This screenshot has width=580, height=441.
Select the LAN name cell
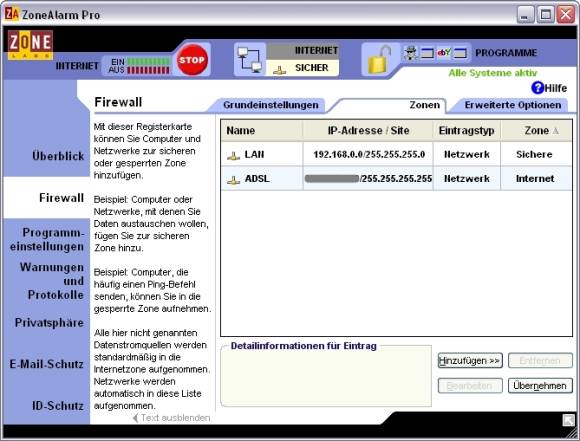[x=262, y=154]
